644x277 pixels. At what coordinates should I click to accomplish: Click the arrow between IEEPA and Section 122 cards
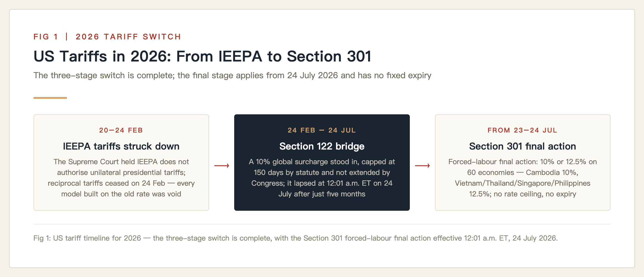click(x=222, y=166)
